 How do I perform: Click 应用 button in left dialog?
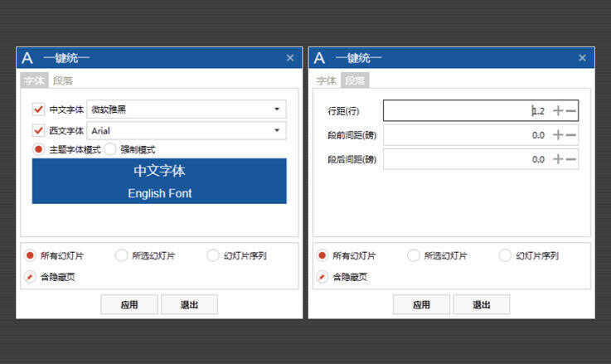129,305
